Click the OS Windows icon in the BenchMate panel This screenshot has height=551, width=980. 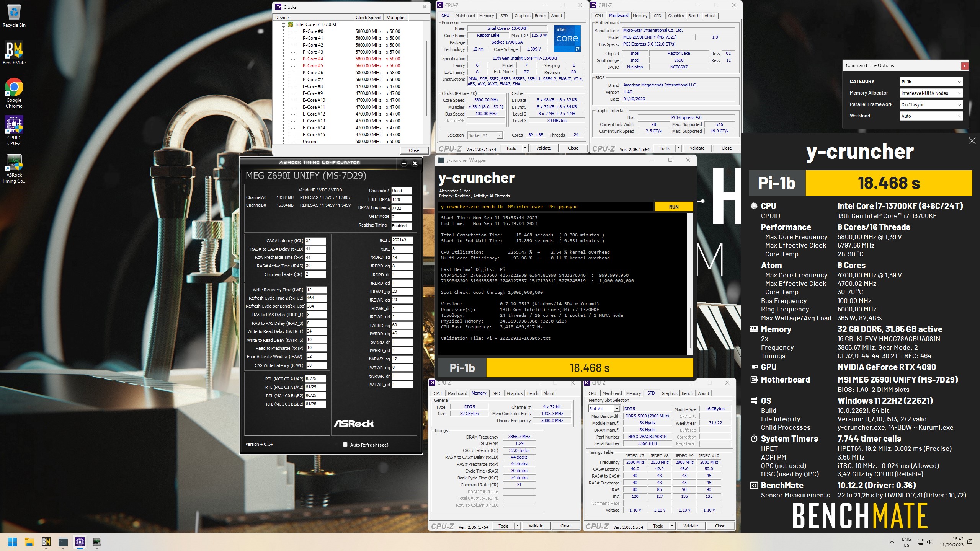click(754, 401)
